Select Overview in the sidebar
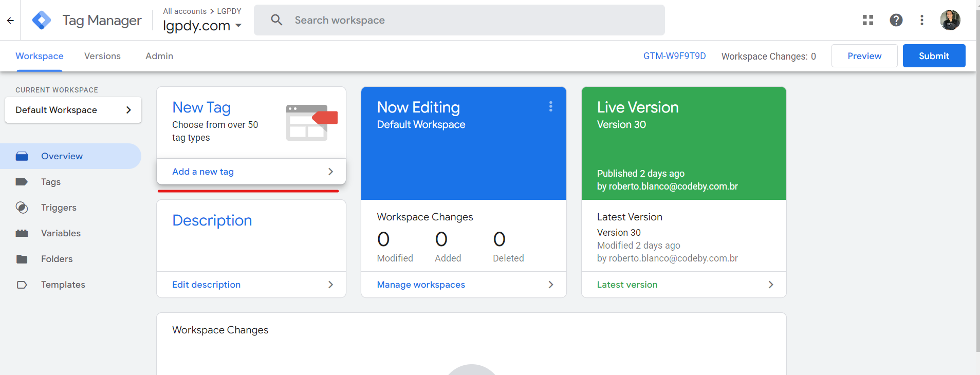The width and height of the screenshot is (980, 375). (x=70, y=156)
